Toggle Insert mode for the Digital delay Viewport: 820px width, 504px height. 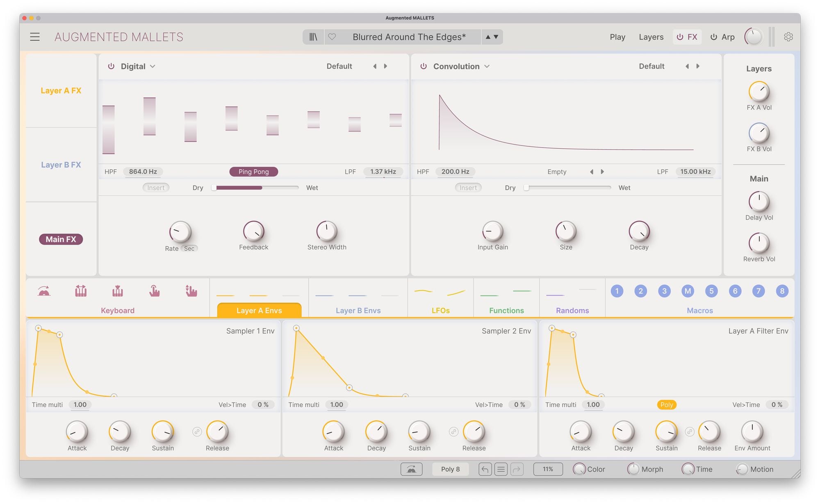click(x=156, y=188)
